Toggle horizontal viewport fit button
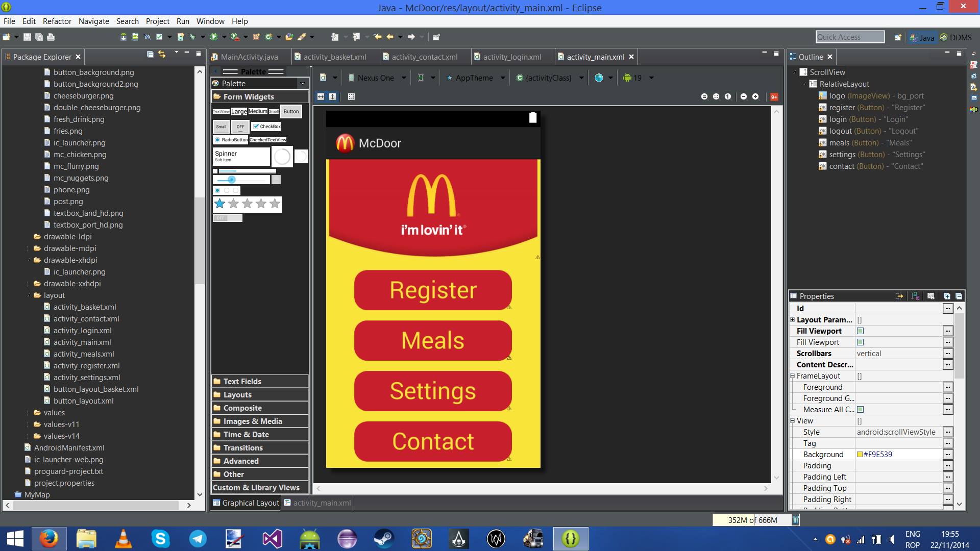 [x=321, y=96]
